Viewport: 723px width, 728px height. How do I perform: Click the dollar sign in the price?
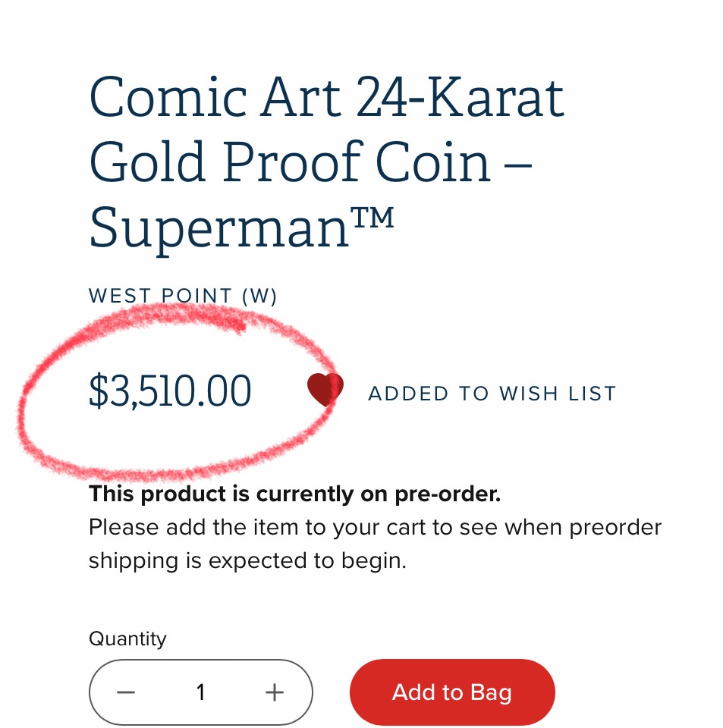click(x=99, y=393)
